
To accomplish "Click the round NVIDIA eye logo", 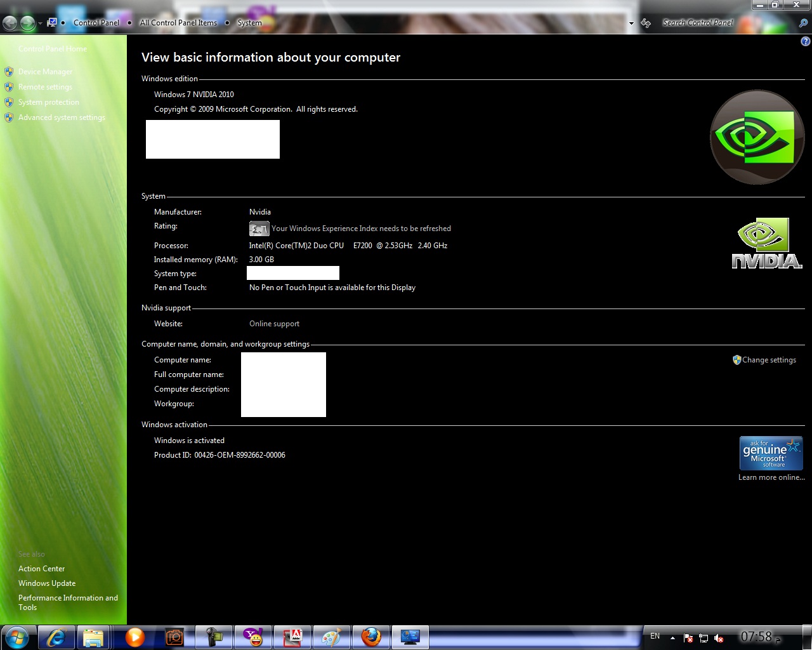I will coord(757,137).
